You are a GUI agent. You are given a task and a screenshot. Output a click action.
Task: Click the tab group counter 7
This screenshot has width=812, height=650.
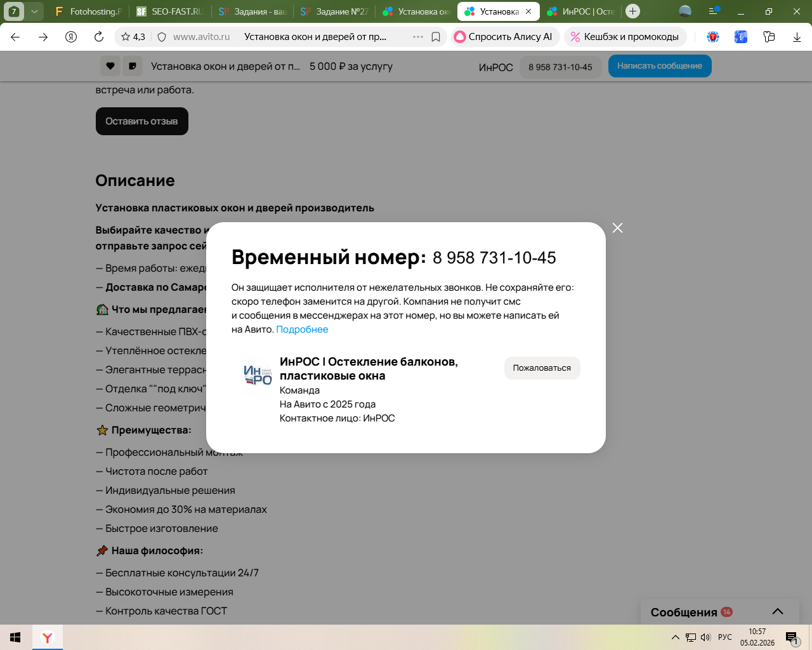14,11
